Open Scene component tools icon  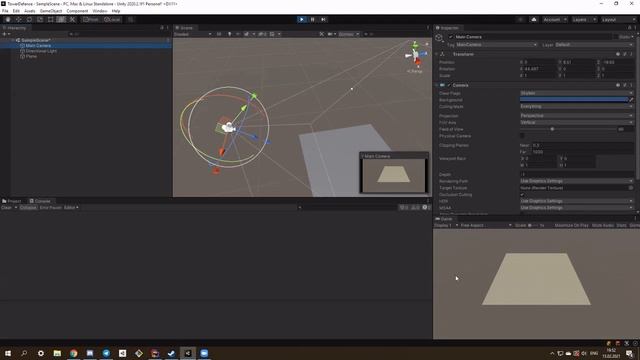click(322, 34)
